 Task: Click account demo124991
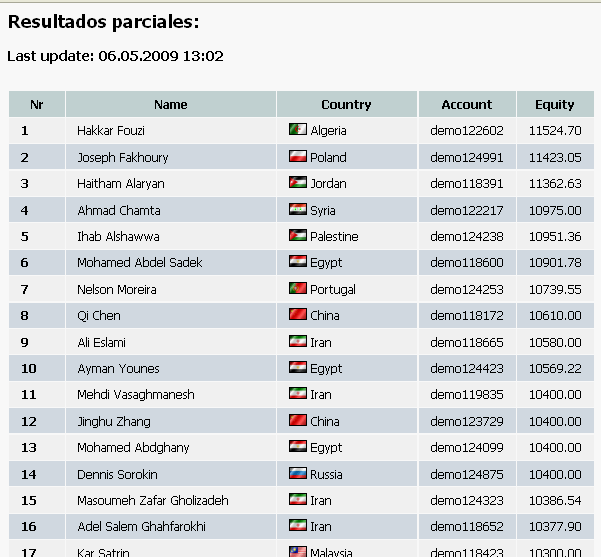pyautogui.click(x=467, y=157)
